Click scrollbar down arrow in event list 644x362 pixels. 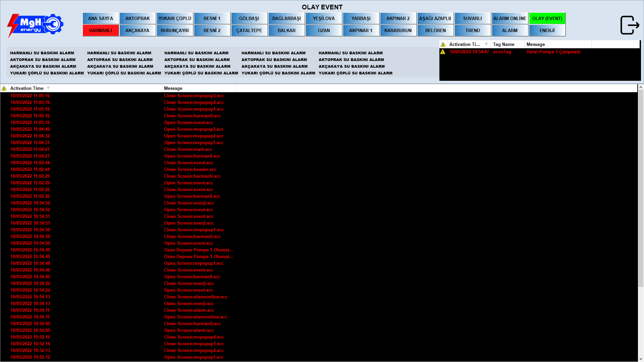coord(641,359)
